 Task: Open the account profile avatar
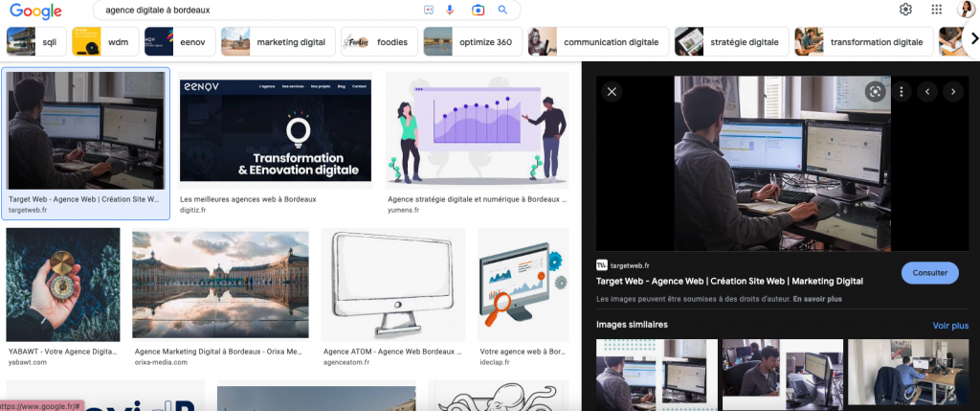(x=967, y=10)
